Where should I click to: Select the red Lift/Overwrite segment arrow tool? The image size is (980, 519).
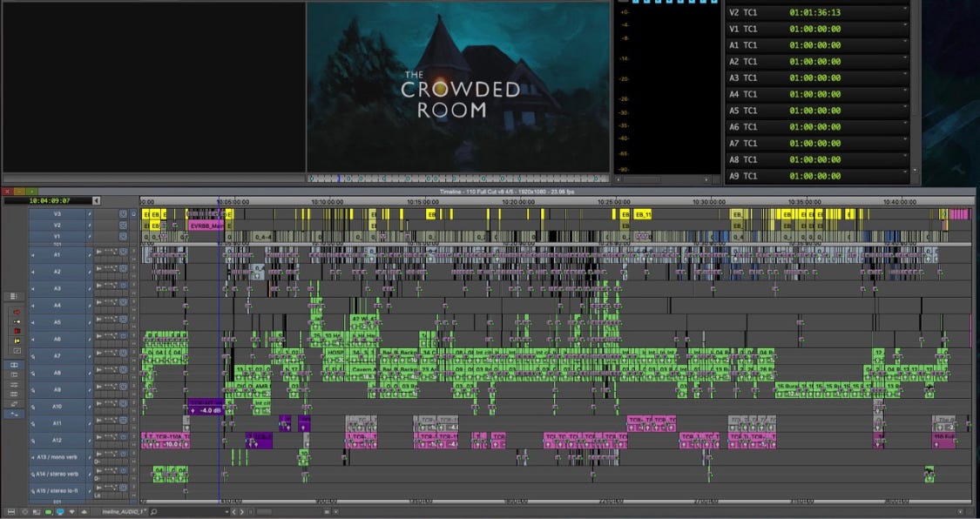tap(17, 312)
